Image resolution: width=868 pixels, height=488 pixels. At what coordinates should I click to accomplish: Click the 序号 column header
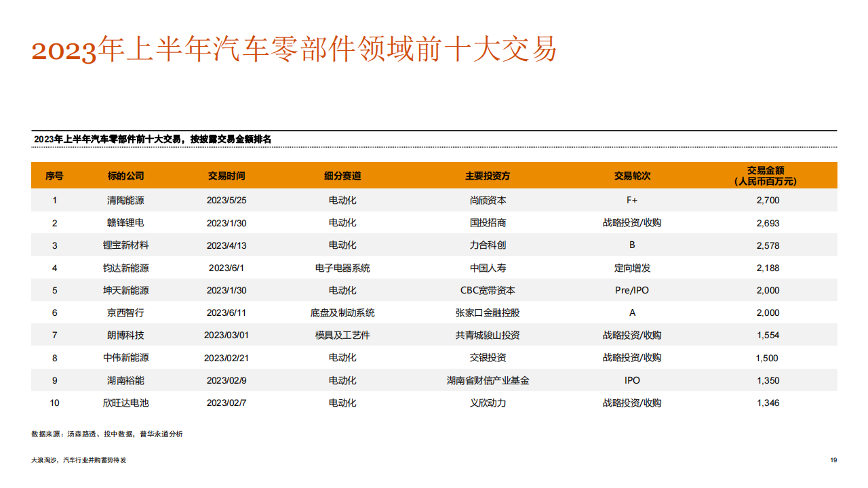[54, 176]
